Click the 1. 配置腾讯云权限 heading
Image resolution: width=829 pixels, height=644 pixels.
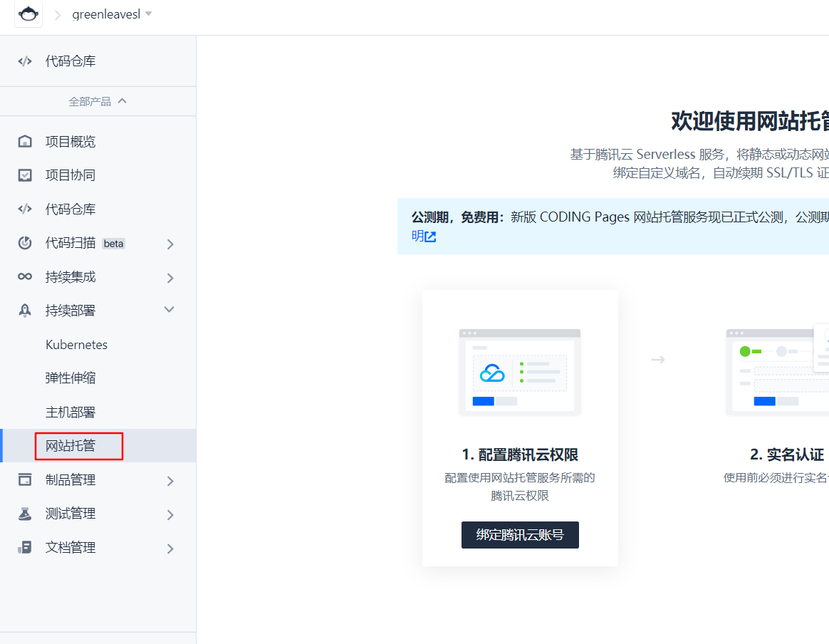[520, 455]
